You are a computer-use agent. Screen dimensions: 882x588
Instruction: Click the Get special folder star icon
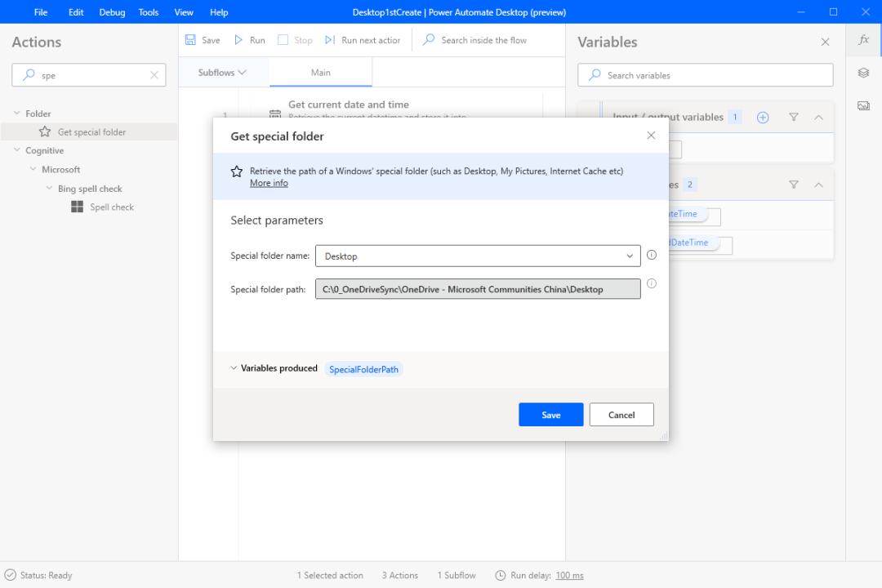45,131
